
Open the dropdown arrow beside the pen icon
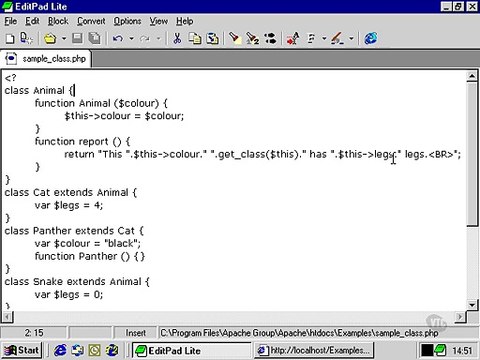(351, 39)
